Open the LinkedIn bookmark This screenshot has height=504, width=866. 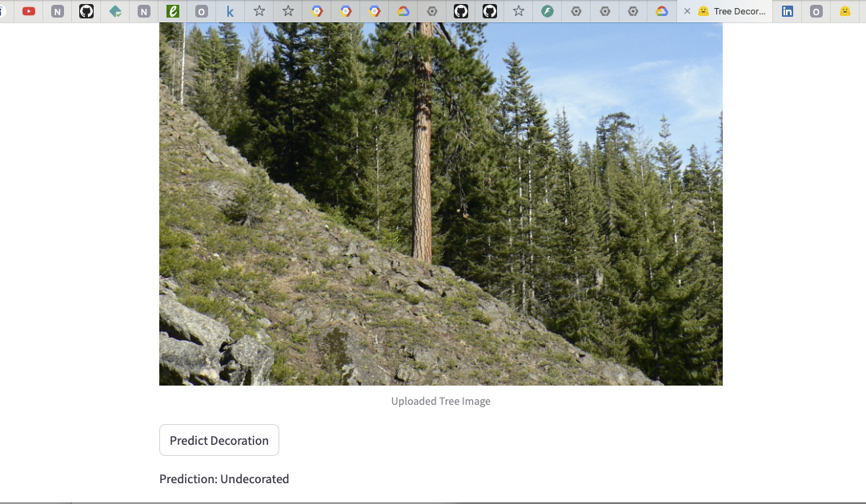788,12
